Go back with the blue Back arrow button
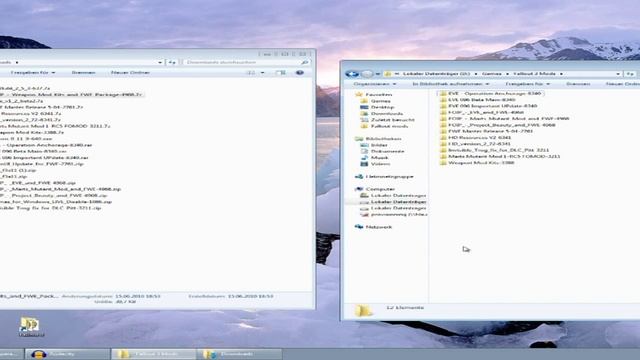This screenshot has height=360, width=640. coord(352,74)
